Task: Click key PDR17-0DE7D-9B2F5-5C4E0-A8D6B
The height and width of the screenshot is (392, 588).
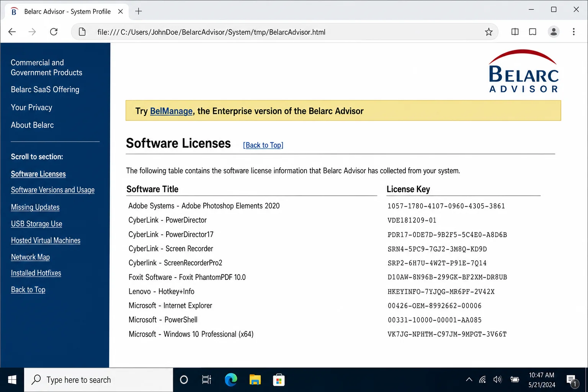Action: (447, 235)
